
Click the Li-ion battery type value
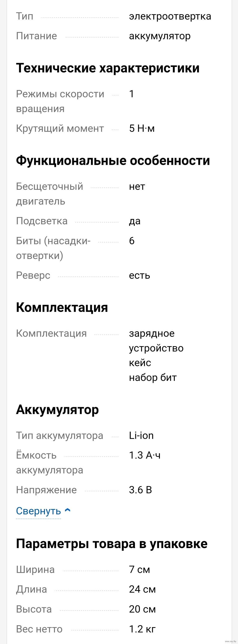pyautogui.click(x=141, y=436)
